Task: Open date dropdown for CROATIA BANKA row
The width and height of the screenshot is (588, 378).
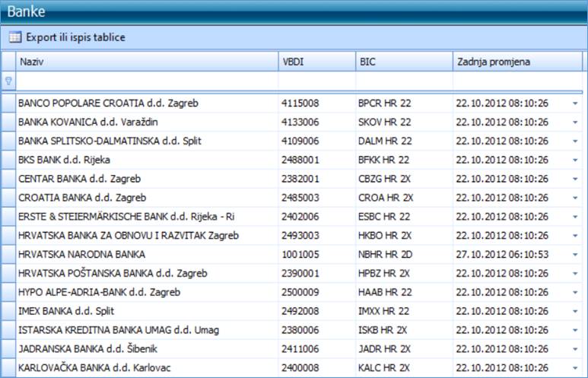Action: pyautogui.click(x=575, y=198)
